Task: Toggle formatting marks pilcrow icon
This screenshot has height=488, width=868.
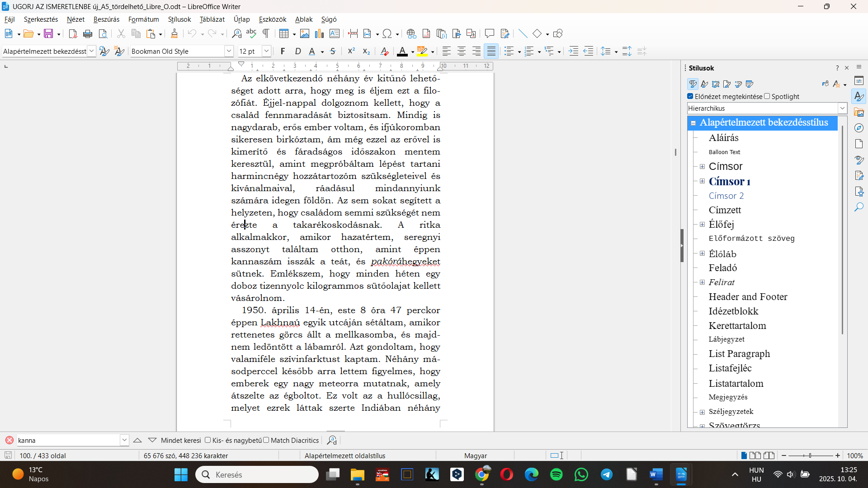Action: pos(266,33)
